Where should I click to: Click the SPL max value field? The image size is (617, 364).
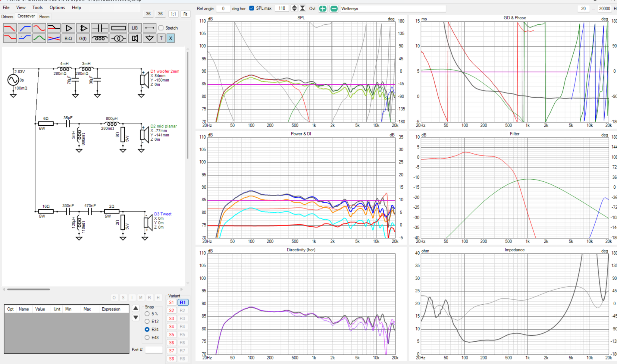[282, 8]
